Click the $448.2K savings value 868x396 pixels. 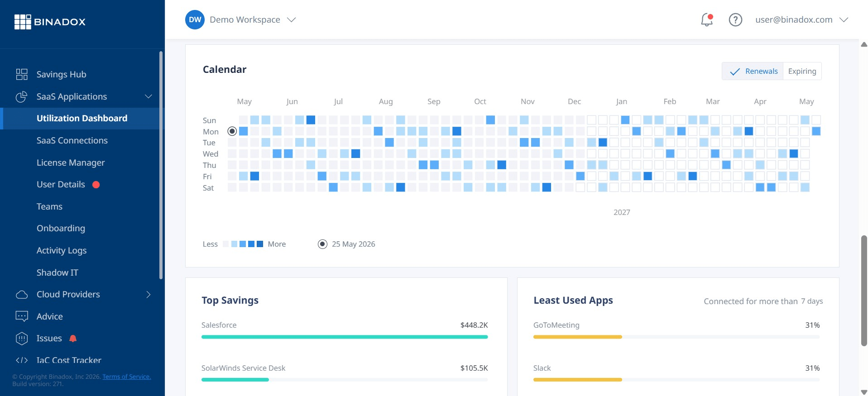[x=474, y=325]
